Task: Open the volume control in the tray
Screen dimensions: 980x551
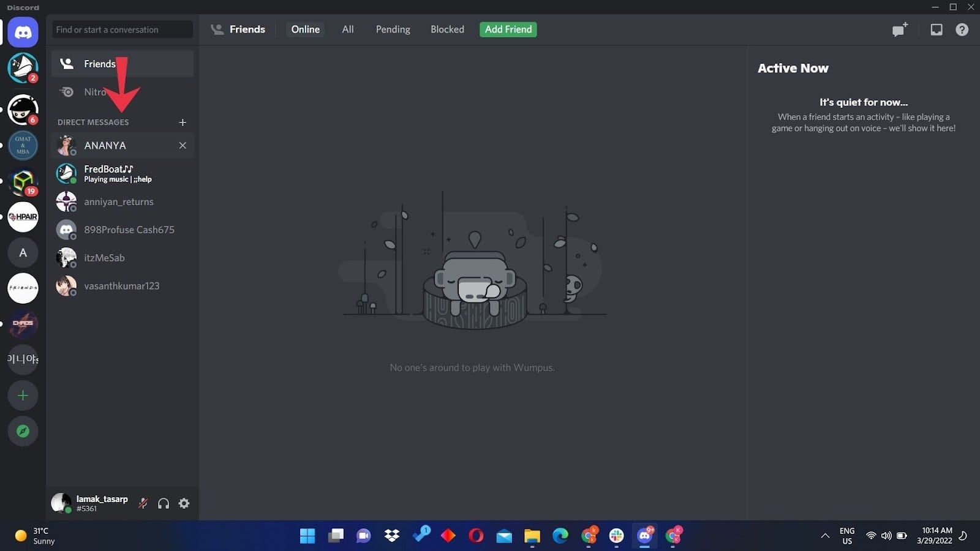Action: (886, 536)
